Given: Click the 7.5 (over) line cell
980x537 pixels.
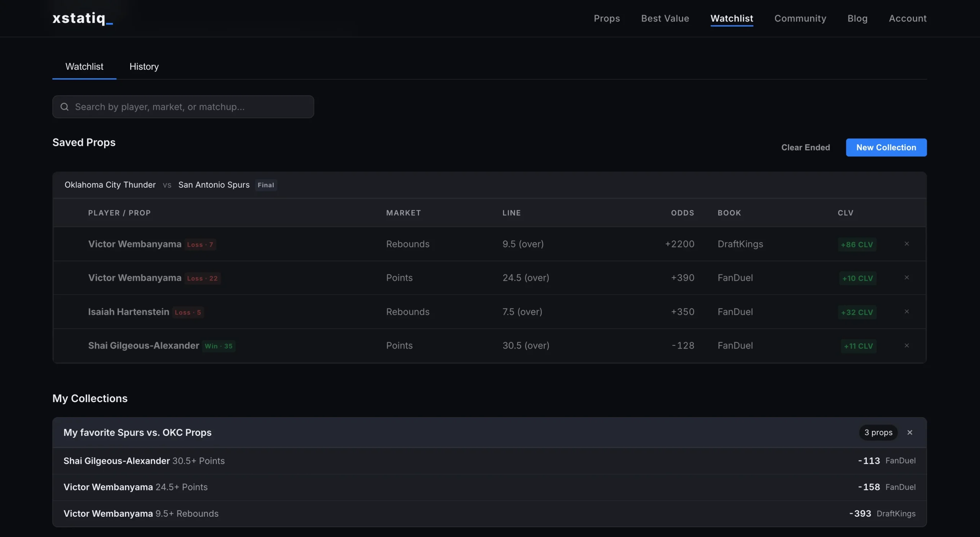Looking at the screenshot, I should [x=522, y=312].
